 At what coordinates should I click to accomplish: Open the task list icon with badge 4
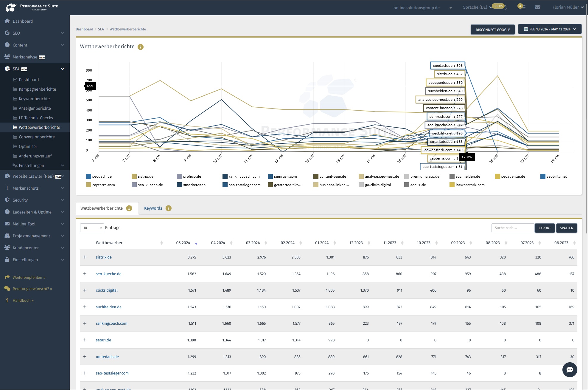pos(523,7)
